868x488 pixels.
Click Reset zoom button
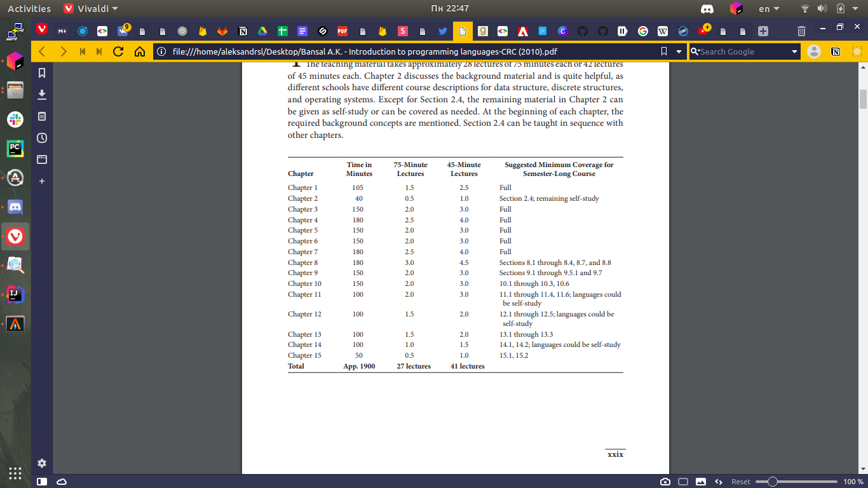pyautogui.click(x=741, y=482)
